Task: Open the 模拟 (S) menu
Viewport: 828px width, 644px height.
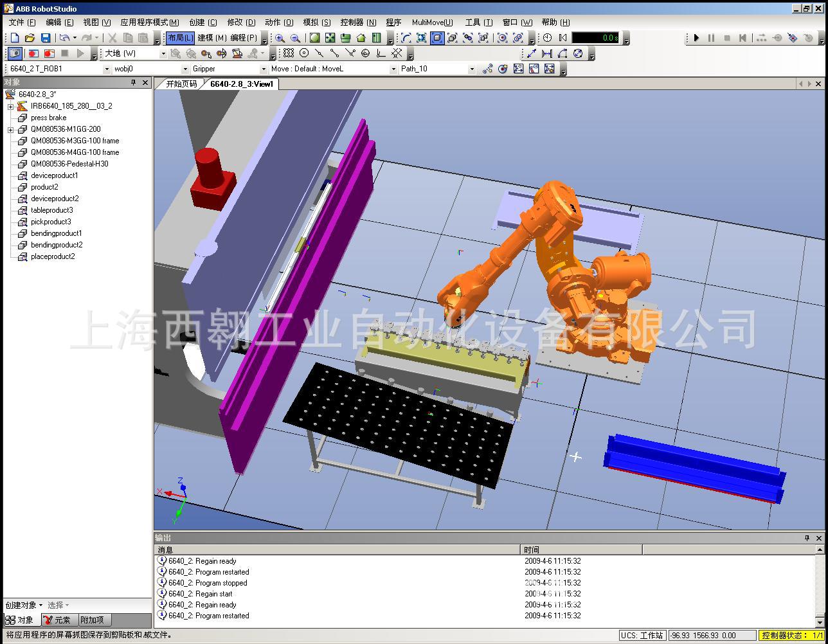Action: 316,22
